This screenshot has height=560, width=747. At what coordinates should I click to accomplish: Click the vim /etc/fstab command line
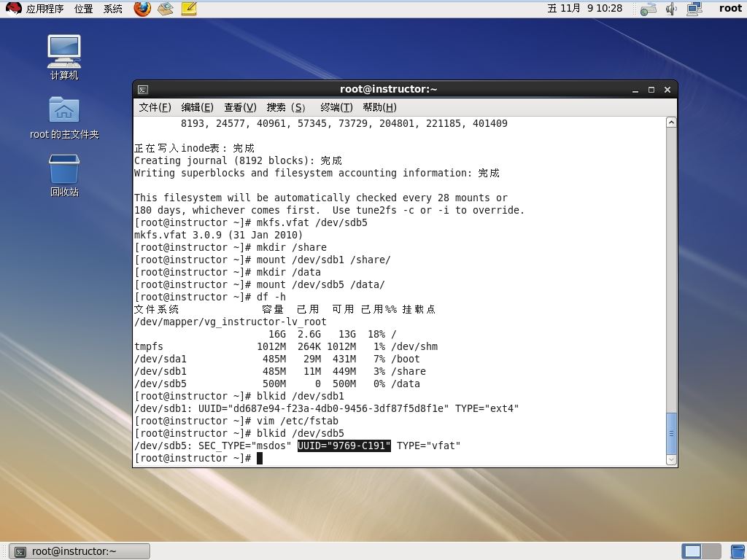(x=236, y=421)
